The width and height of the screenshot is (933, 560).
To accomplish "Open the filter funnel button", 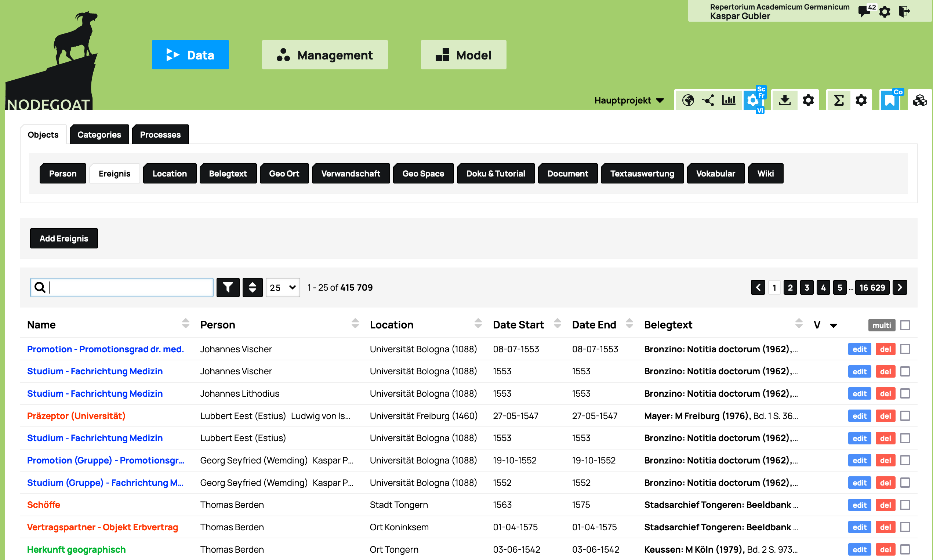I will [228, 288].
